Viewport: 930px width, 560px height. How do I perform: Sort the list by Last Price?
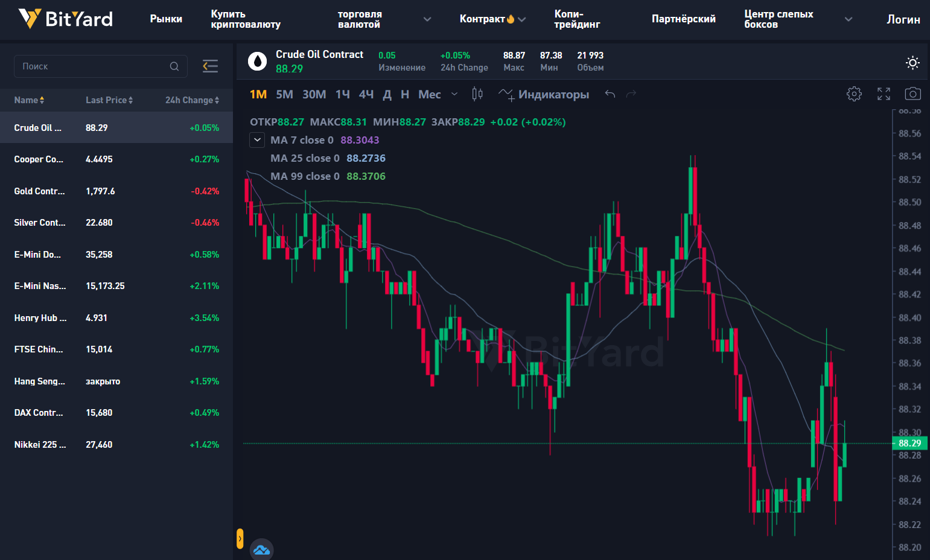click(109, 100)
